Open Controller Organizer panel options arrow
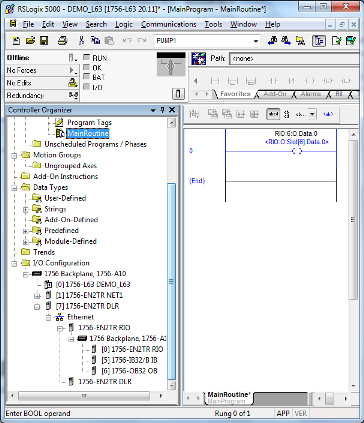 [153, 110]
